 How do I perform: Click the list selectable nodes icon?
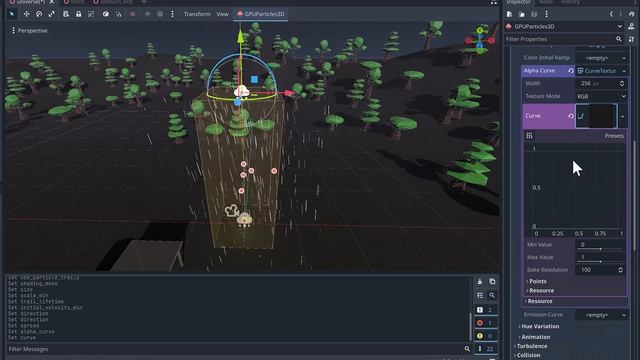(66, 14)
